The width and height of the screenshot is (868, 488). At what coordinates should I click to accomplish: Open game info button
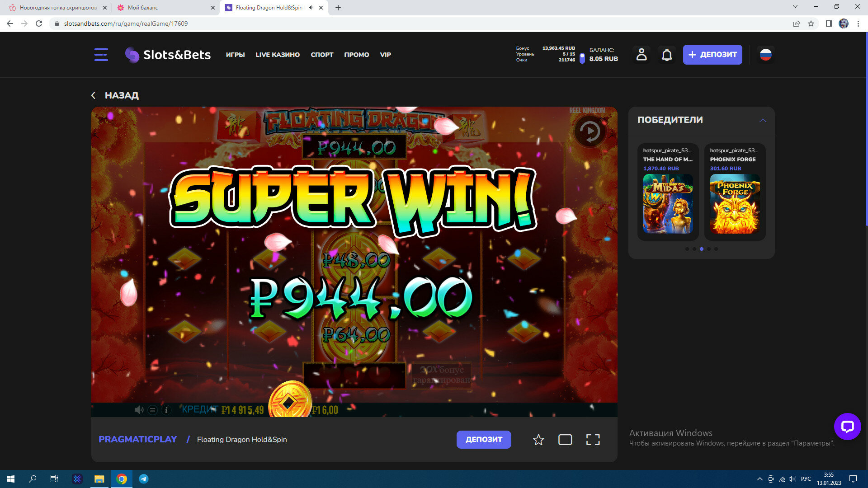pyautogui.click(x=166, y=410)
